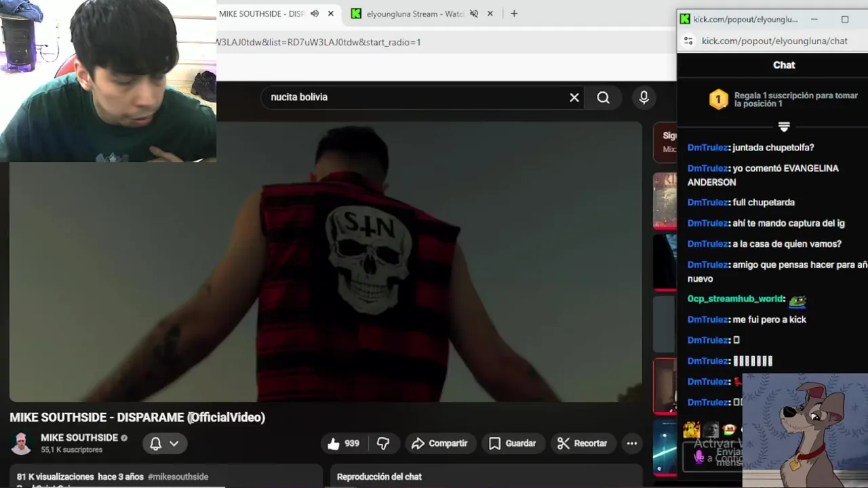The image size is (868, 488).
Task: Click the 'ahí te mando captura del ig' message
Action: (789, 223)
